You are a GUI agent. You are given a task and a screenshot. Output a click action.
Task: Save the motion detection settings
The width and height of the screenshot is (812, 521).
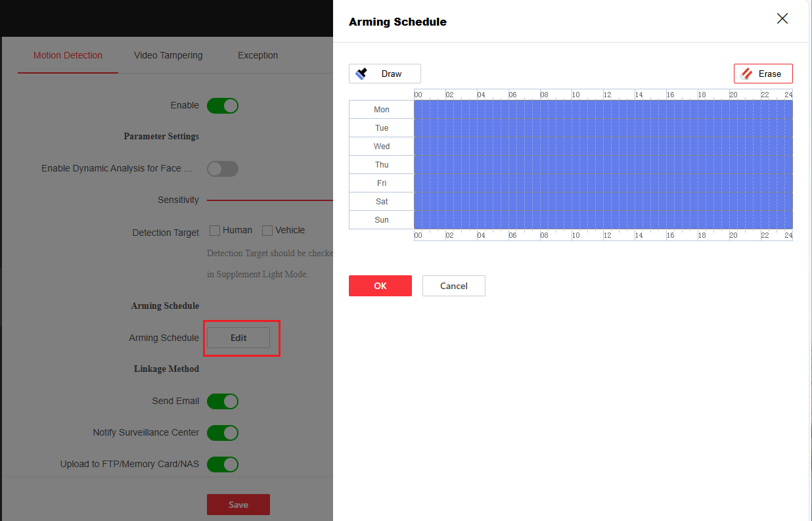(x=238, y=505)
